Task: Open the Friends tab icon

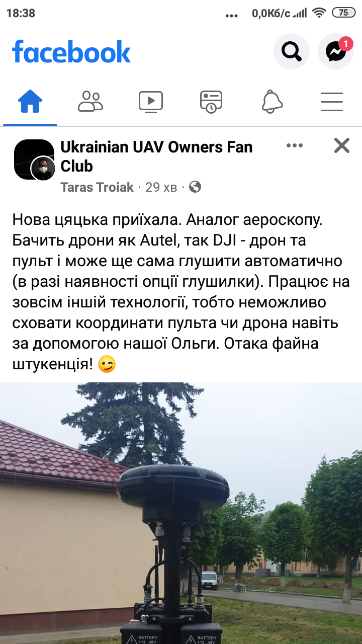Action: tap(90, 102)
